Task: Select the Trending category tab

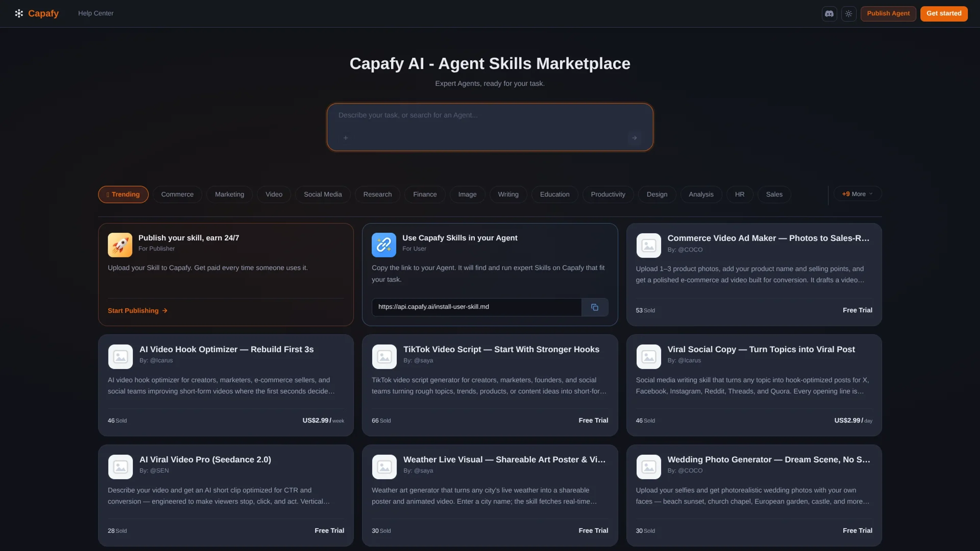Action: [x=123, y=194]
